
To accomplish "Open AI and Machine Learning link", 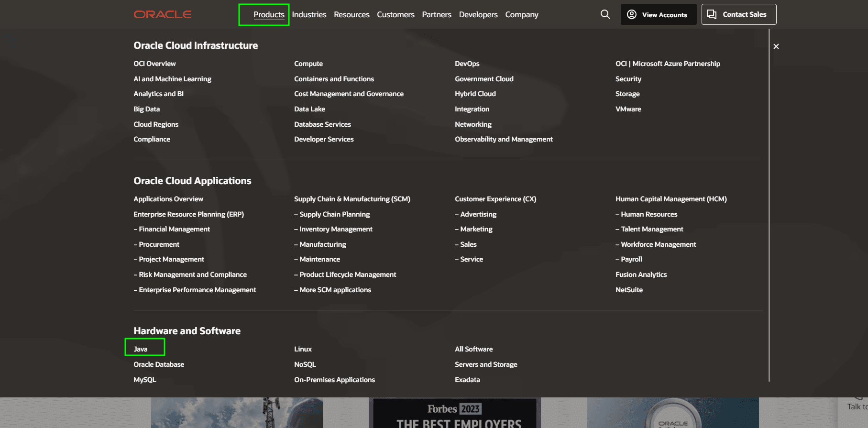I will 172,79.
